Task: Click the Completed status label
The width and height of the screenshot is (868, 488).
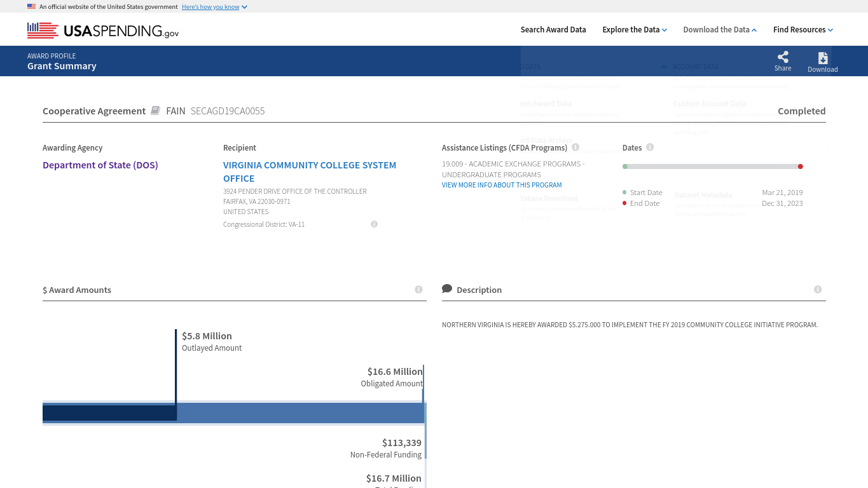Action: 801,111
